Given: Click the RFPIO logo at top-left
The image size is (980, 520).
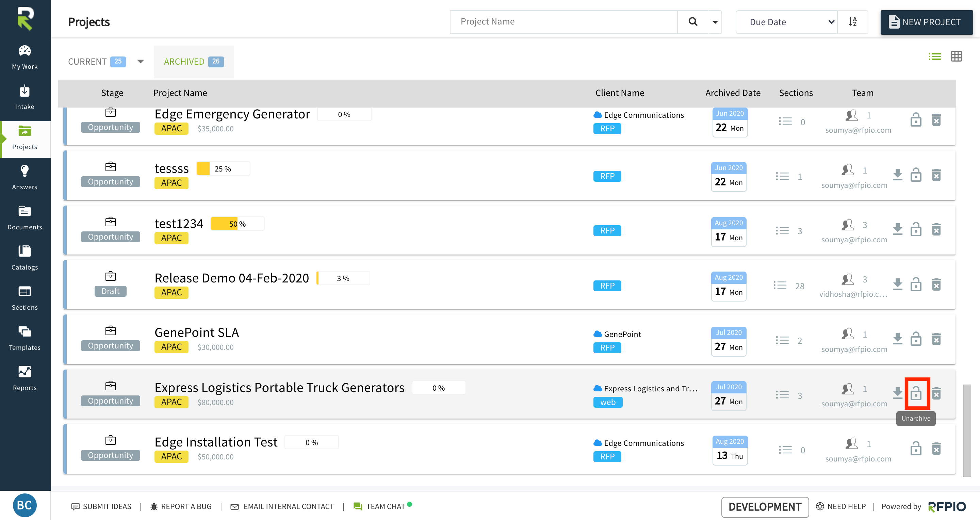Looking at the screenshot, I should [x=25, y=18].
